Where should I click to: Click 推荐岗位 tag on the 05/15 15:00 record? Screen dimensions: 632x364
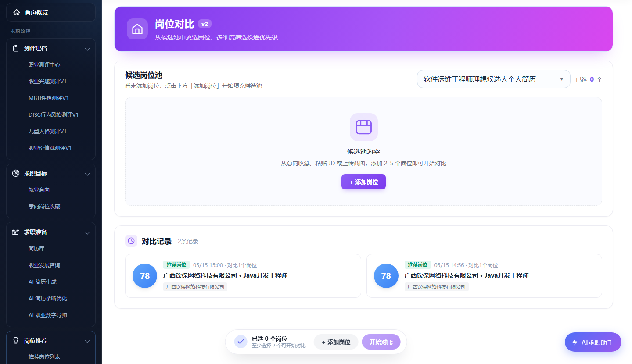click(x=176, y=265)
